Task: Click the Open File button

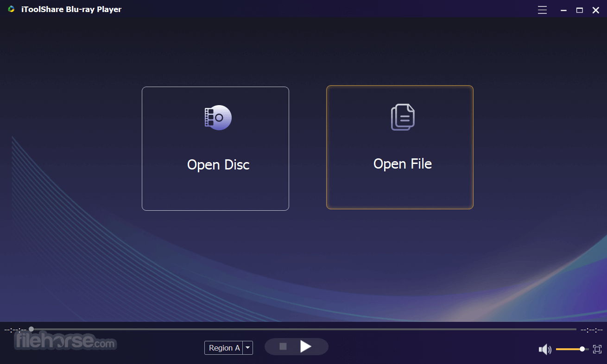Action: pos(400,147)
